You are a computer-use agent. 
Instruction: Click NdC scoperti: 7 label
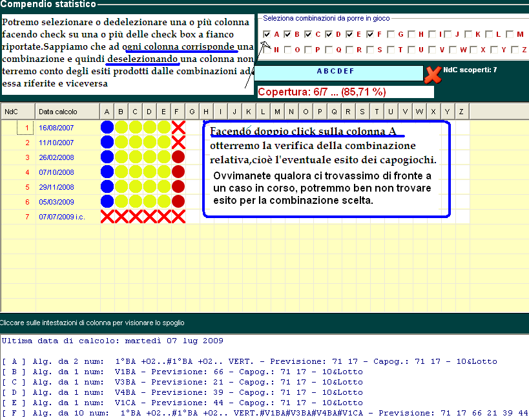(x=470, y=70)
